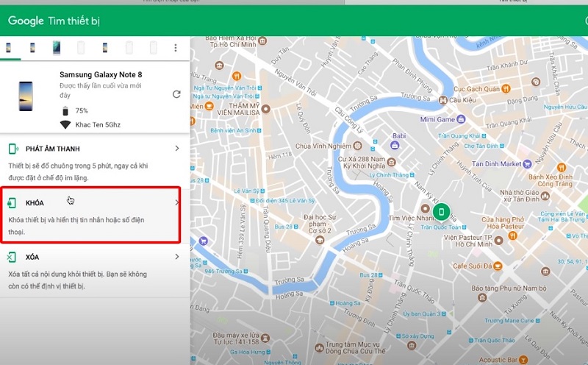Switch to the first device tab with green underline
The height and width of the screenshot is (365, 588).
pos(9,48)
